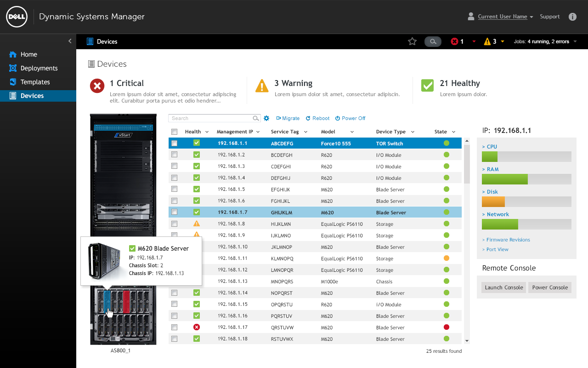This screenshot has width=588, height=368.
Task: Click the Launch Console button
Action: pos(504,287)
